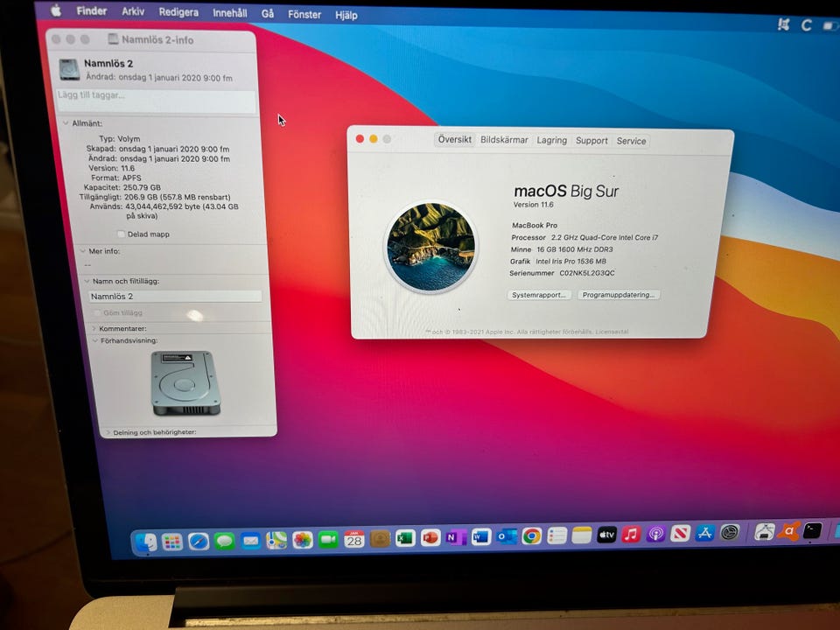840x630 pixels.
Task: Click the Programuppdatering... button
Action: [x=619, y=295]
